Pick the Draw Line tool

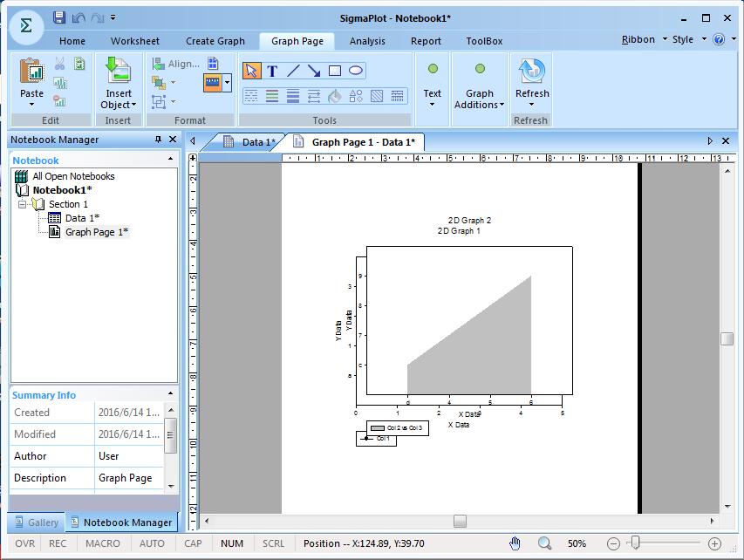293,72
